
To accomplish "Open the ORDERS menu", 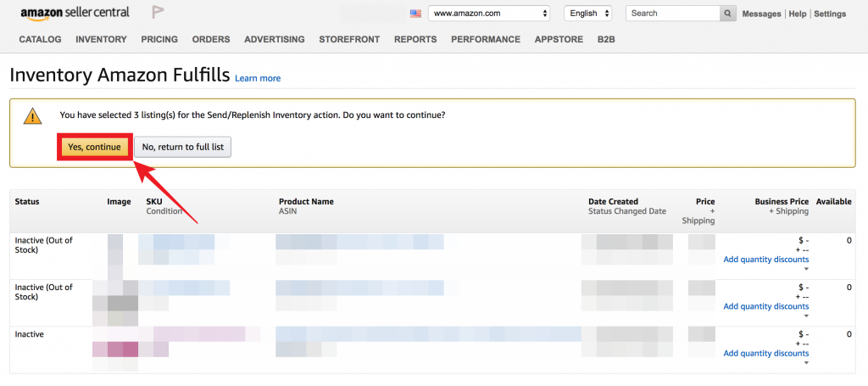I will pos(211,39).
